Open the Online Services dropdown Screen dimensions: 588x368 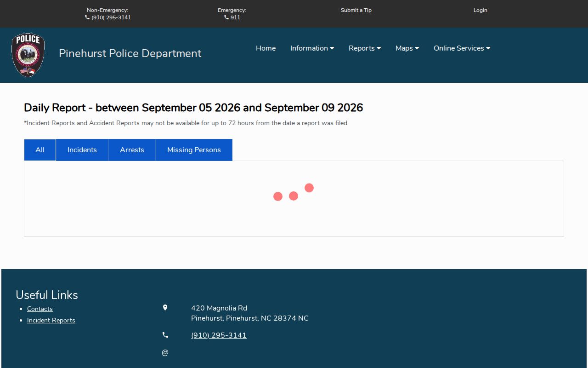click(x=462, y=48)
